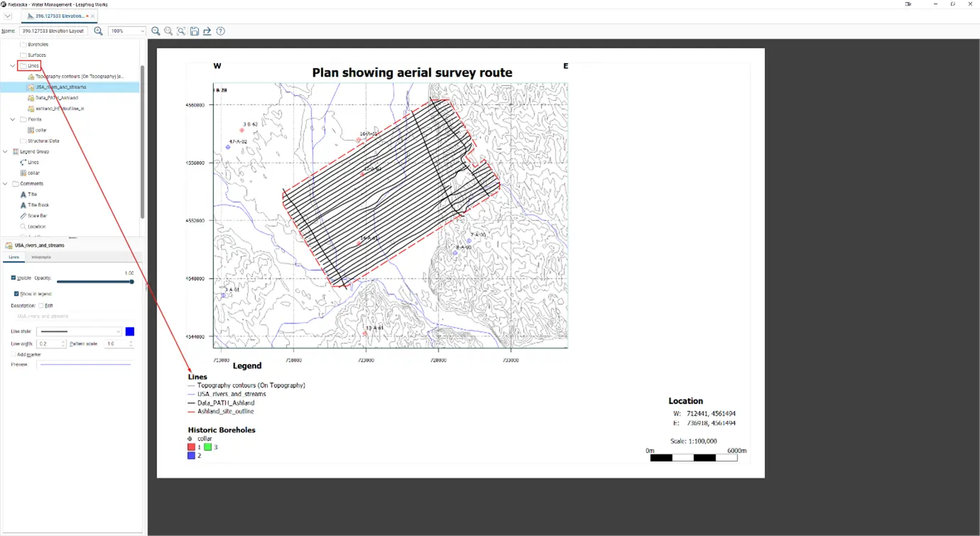
Task: Click the Line width value field
Action: point(48,343)
